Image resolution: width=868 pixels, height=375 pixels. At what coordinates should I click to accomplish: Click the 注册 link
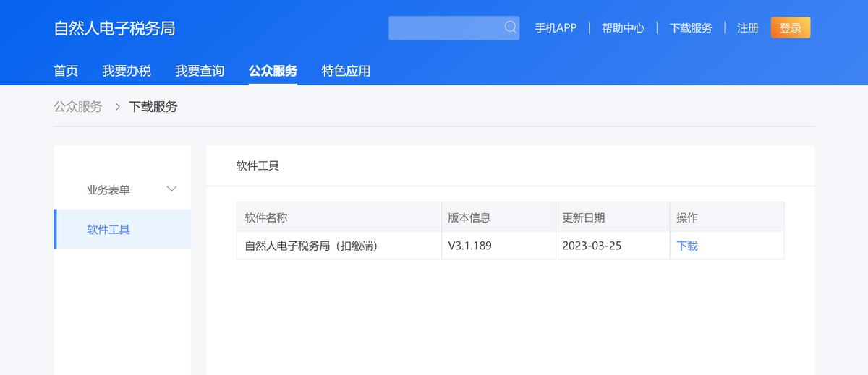(x=748, y=28)
